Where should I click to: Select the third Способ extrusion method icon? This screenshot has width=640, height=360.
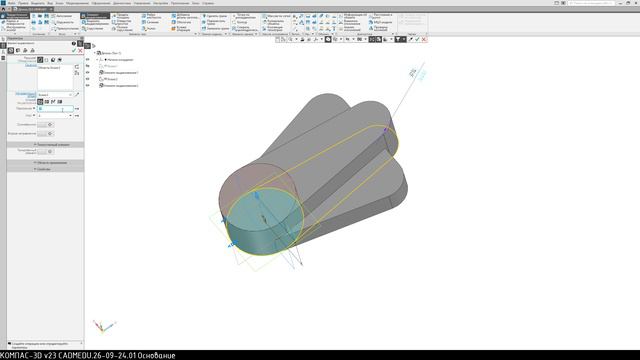tap(53, 102)
